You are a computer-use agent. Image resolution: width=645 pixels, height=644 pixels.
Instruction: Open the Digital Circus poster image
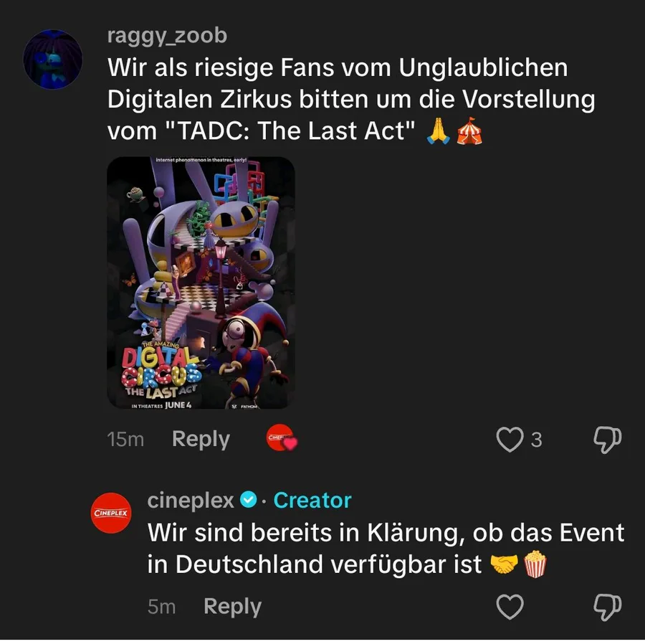point(201,283)
